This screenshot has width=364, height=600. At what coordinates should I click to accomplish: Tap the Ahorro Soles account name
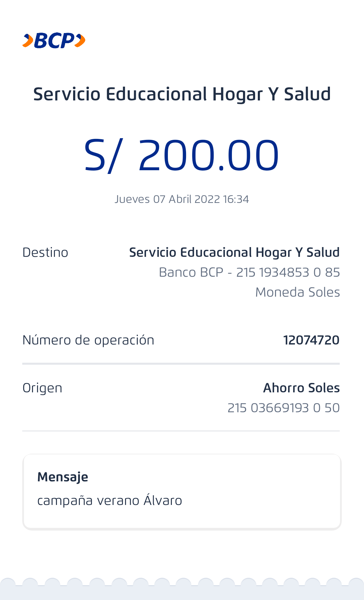coord(301,388)
